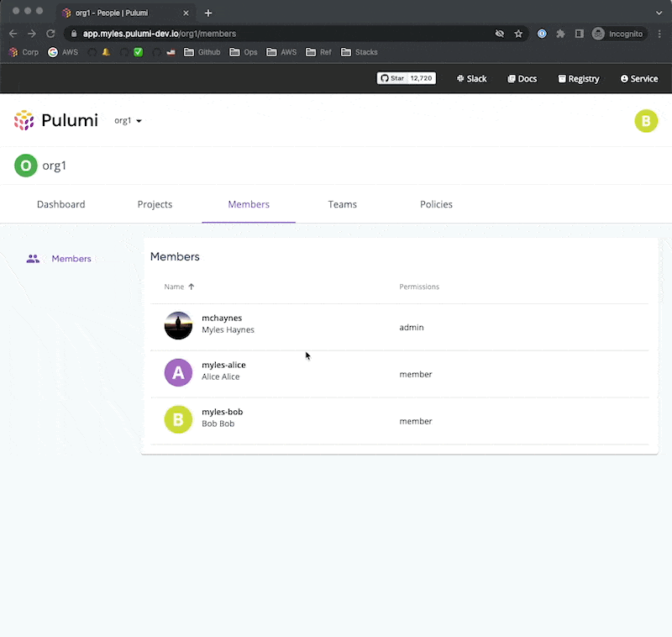Click the myles-alice username
This screenshot has height=637, width=672.
coord(223,365)
